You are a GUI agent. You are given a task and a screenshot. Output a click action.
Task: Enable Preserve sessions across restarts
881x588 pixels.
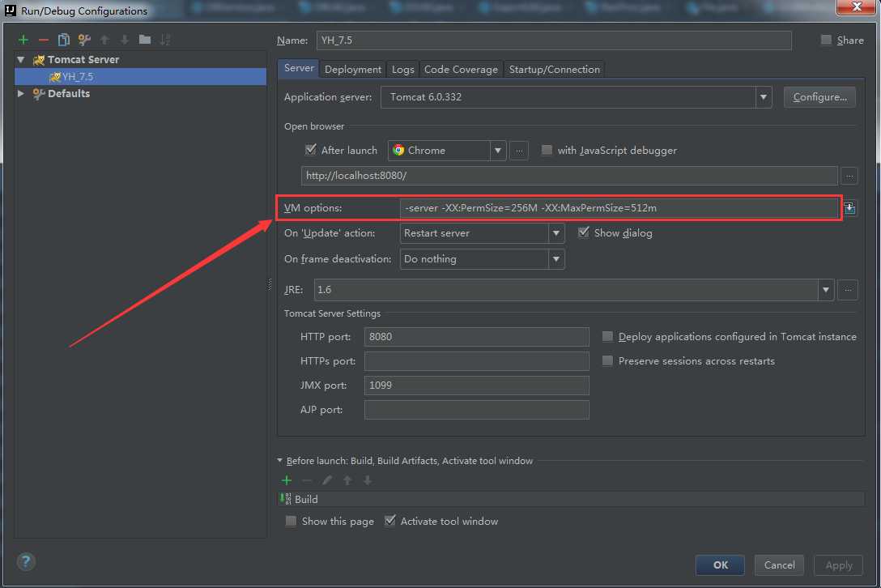pos(607,360)
